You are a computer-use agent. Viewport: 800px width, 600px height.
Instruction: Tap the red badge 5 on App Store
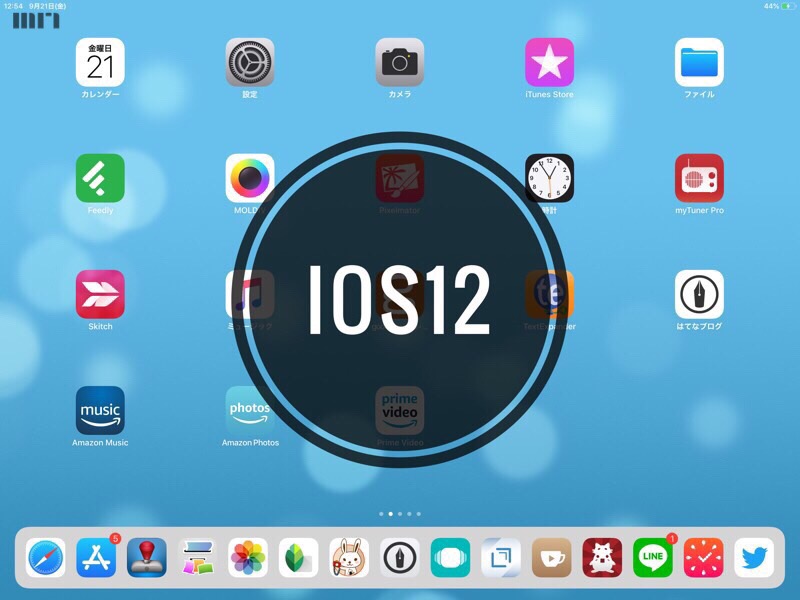click(x=115, y=538)
